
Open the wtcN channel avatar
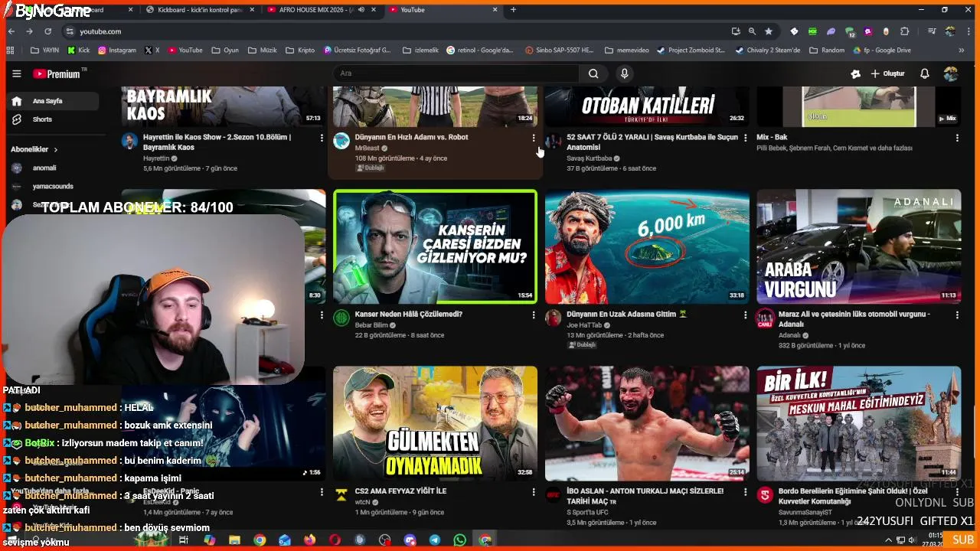tap(341, 494)
